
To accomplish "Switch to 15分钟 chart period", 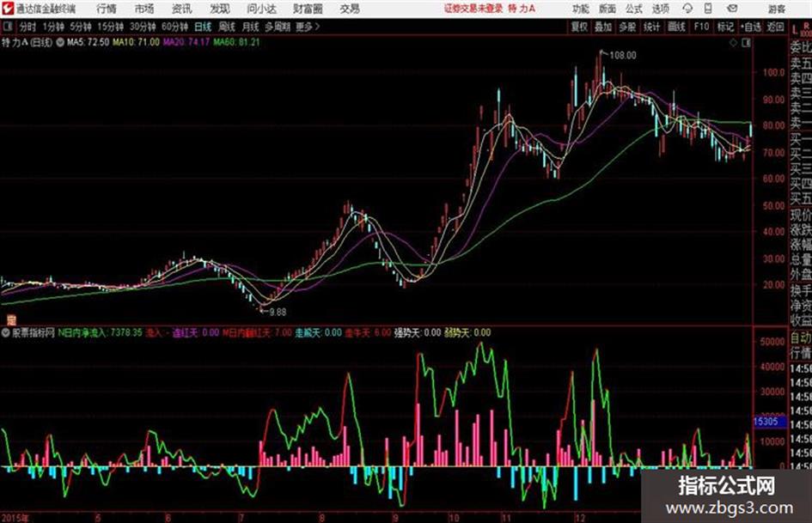I will [x=110, y=27].
